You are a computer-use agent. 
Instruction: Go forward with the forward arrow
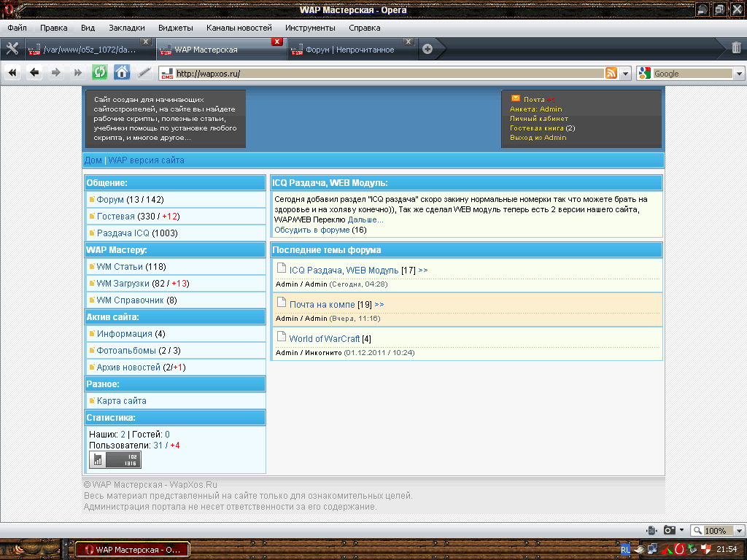56,73
